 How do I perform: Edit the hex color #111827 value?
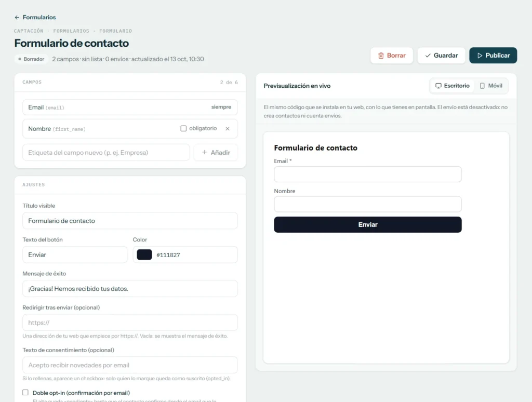coord(168,255)
